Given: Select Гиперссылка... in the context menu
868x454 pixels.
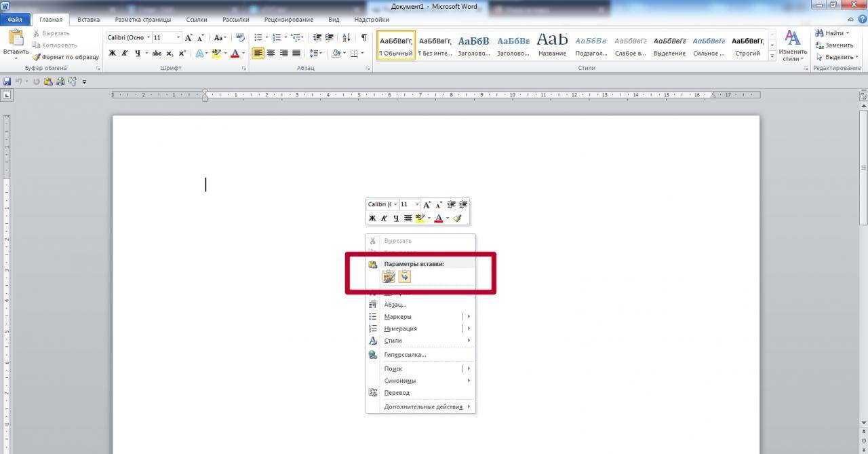Looking at the screenshot, I should (x=405, y=355).
